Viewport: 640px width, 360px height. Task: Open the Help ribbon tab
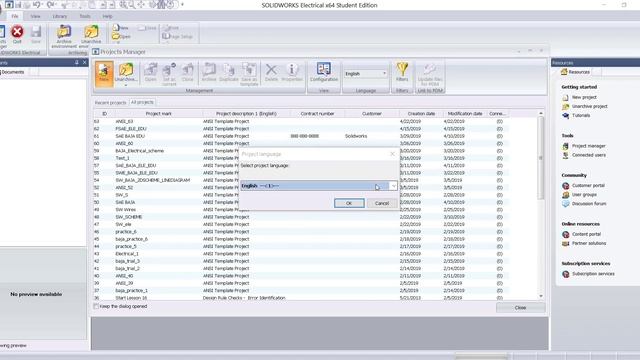coord(107,16)
